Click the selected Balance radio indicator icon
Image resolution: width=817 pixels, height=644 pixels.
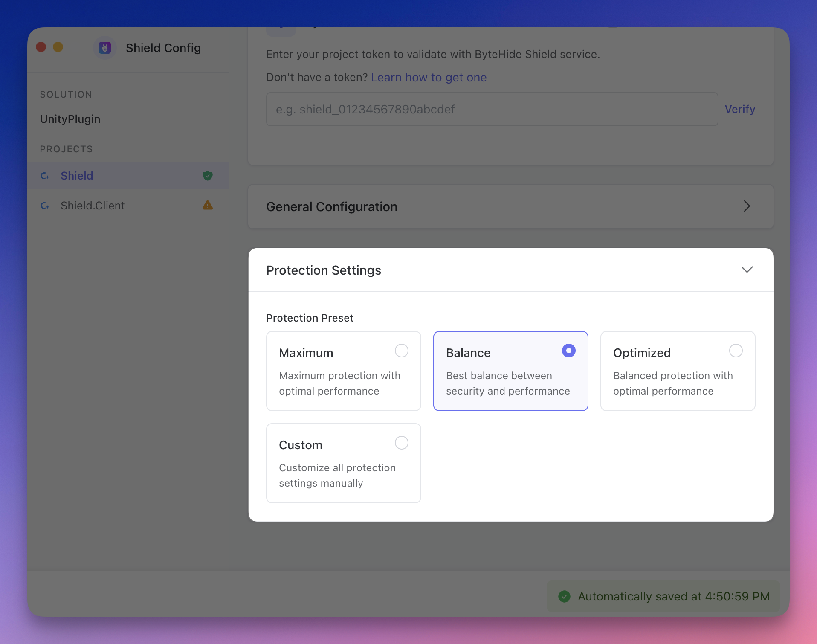(x=568, y=351)
